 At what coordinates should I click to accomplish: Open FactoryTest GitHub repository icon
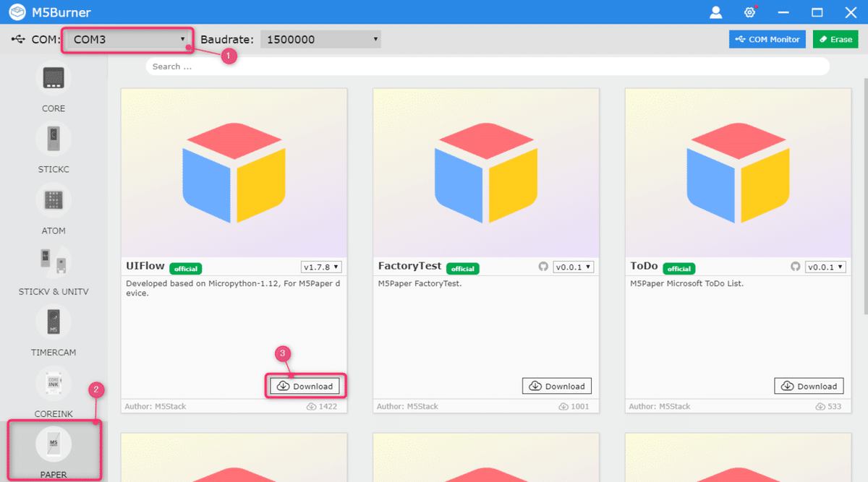[543, 267]
